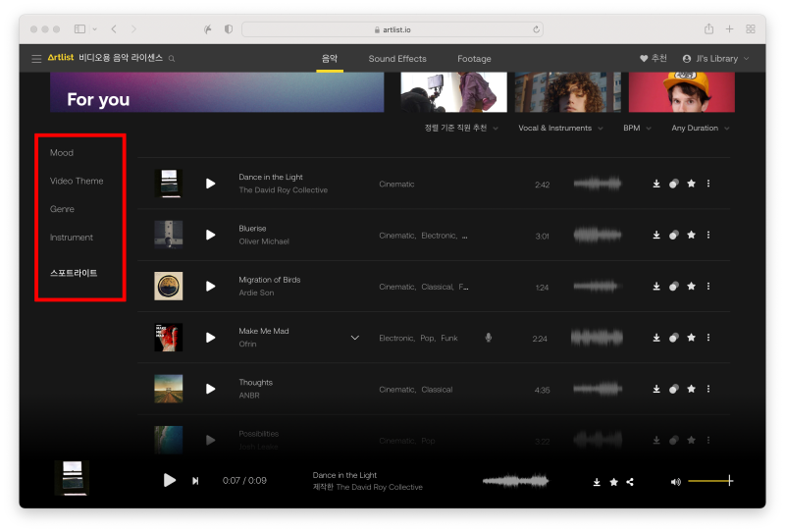Play Migration of Birds track
Viewport: 785px width, 532px height.
pos(211,287)
